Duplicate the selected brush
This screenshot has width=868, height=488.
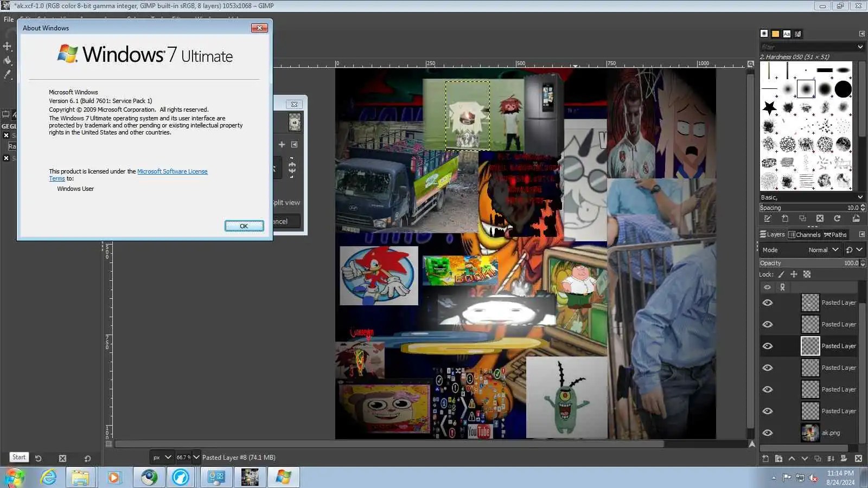coord(802,219)
